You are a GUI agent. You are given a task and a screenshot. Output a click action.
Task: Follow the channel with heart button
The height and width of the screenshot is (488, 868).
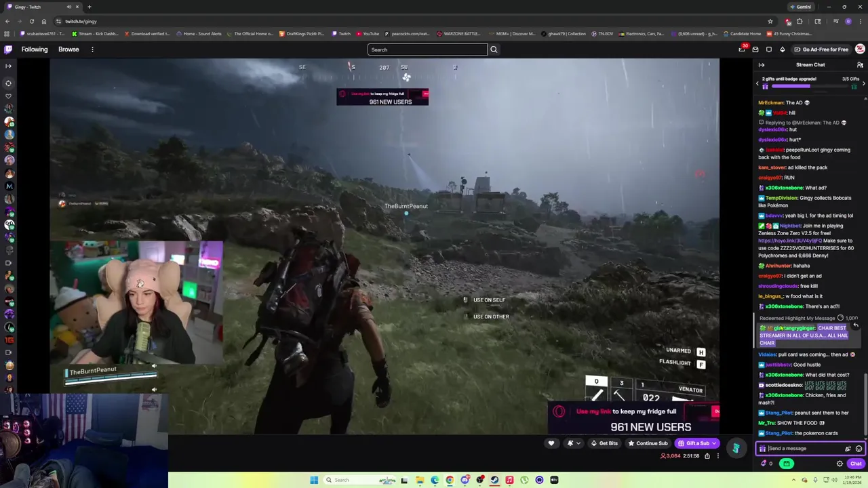(x=551, y=443)
